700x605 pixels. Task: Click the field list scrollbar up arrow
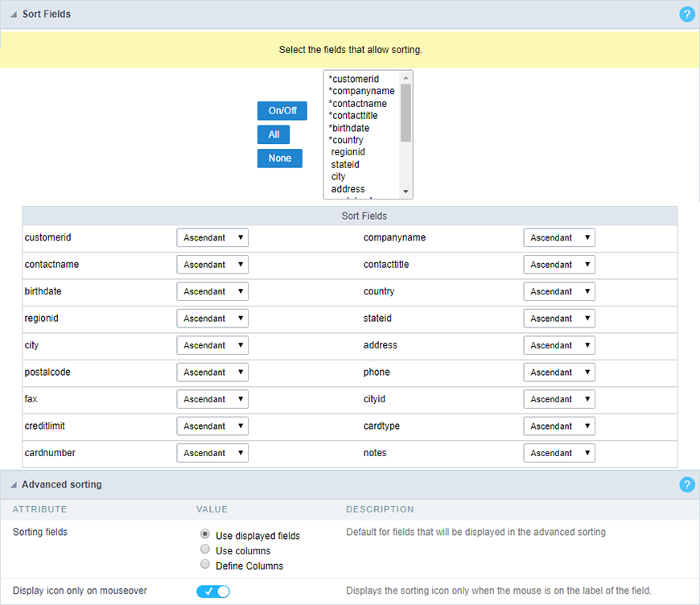click(406, 77)
